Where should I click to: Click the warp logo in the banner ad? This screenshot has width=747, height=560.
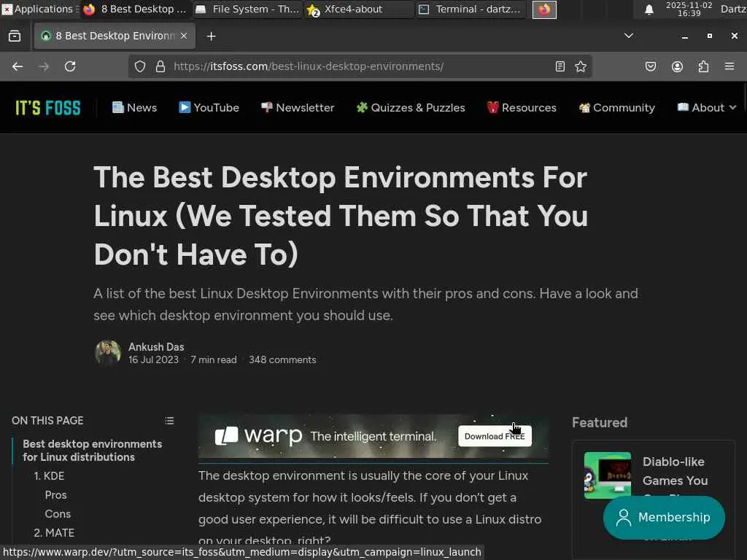point(259,436)
